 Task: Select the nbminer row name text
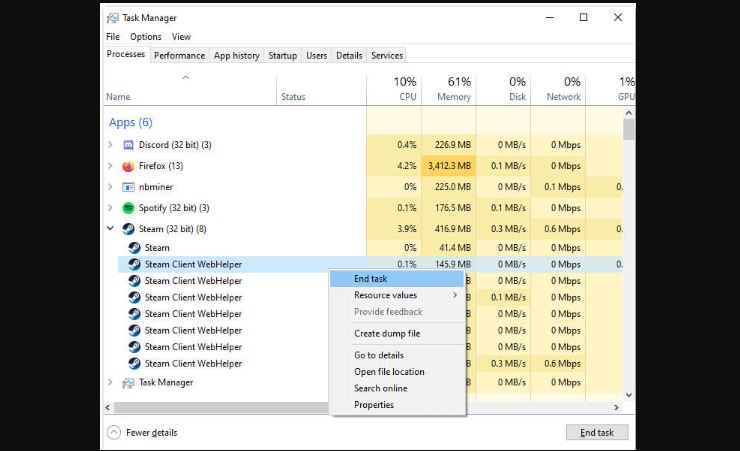point(156,187)
